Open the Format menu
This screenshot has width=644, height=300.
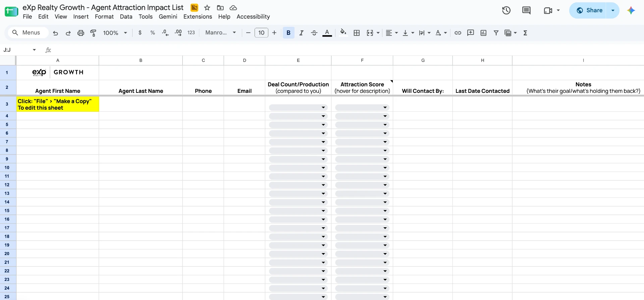(104, 17)
